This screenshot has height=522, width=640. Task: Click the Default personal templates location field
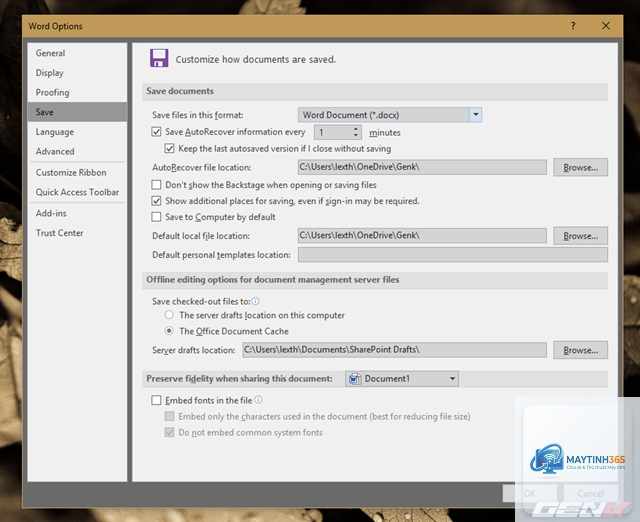coord(453,255)
